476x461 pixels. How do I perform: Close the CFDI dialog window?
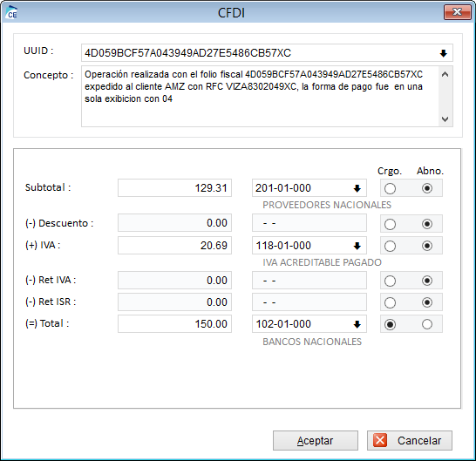[457, 12]
